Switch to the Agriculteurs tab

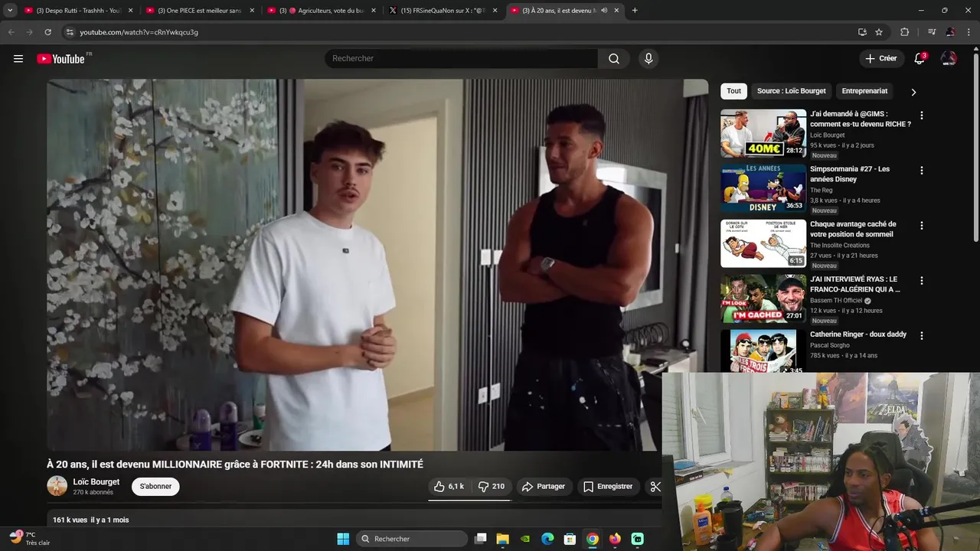point(322,11)
